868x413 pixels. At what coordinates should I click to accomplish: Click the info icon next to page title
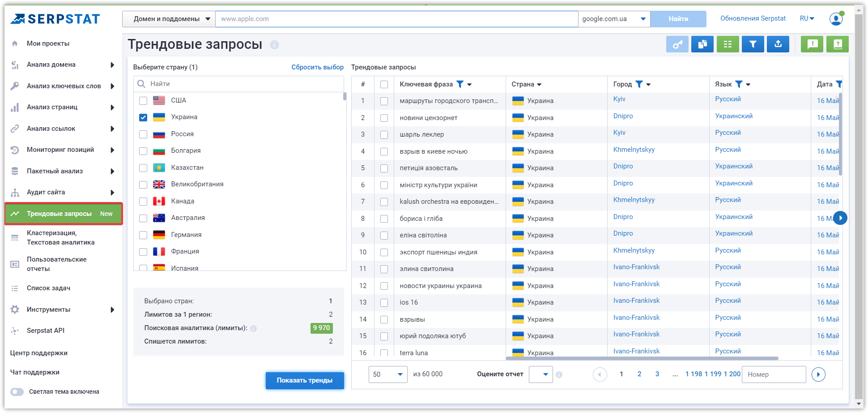pyautogui.click(x=274, y=45)
